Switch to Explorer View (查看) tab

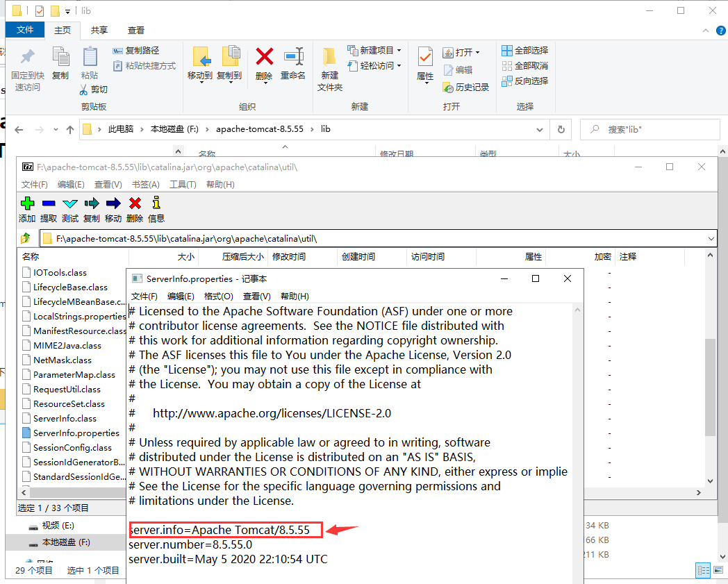tap(136, 30)
